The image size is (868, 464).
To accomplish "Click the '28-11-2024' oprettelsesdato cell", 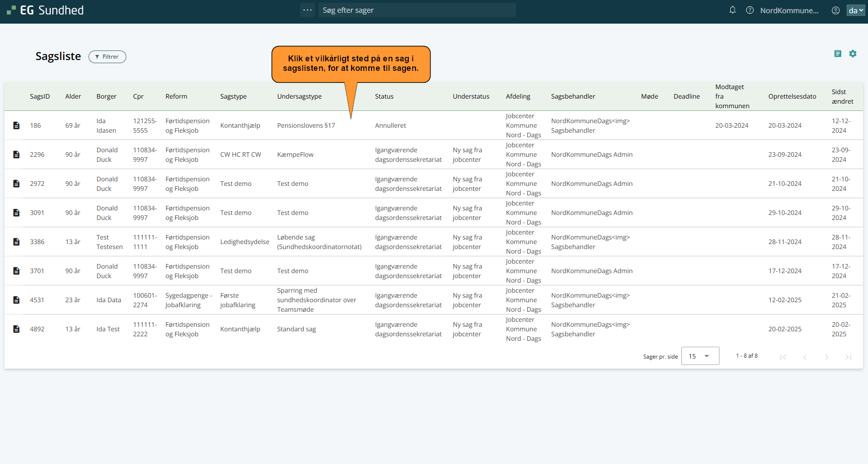I will click(785, 242).
